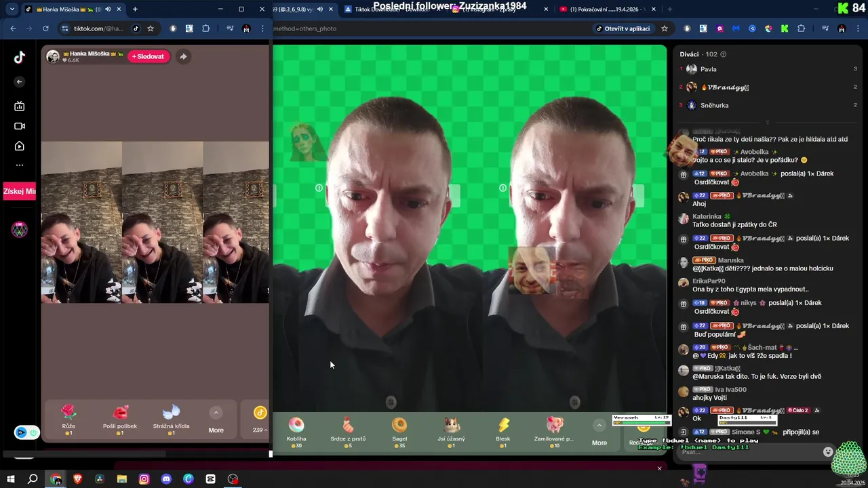Open media control icon in front browser window
The height and width of the screenshot is (488, 868).
point(230,28)
